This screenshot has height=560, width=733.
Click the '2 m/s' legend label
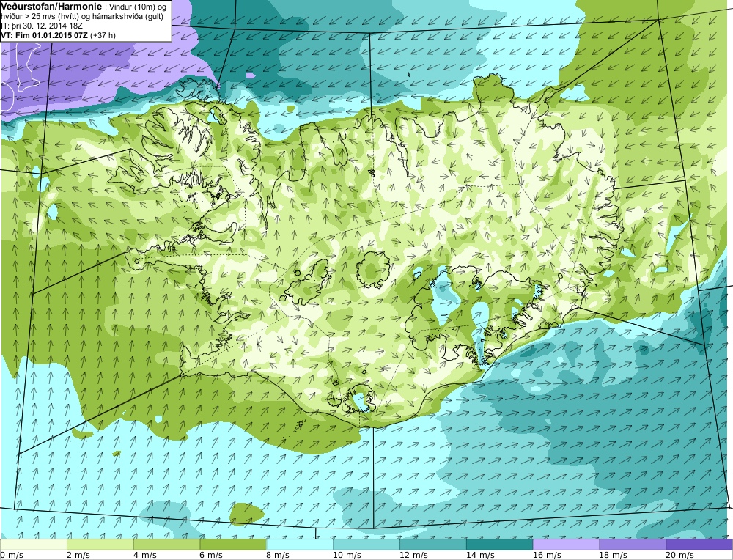tap(78, 555)
